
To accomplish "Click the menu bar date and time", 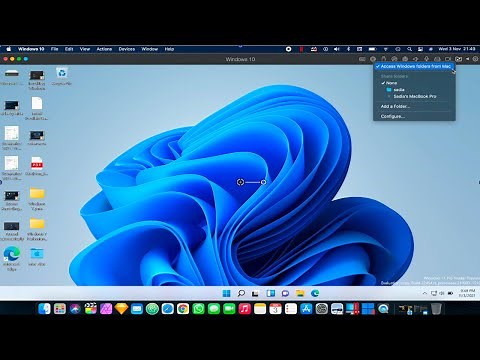I will point(457,49).
